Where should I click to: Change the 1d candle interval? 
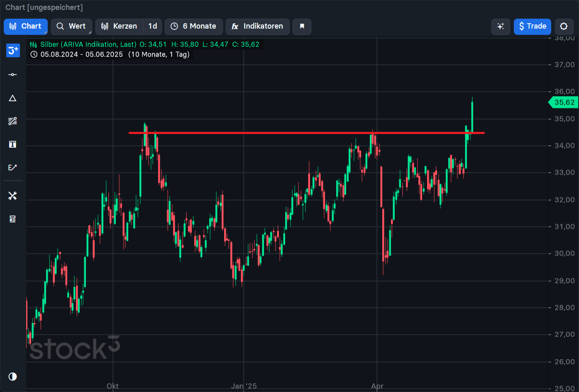click(153, 27)
